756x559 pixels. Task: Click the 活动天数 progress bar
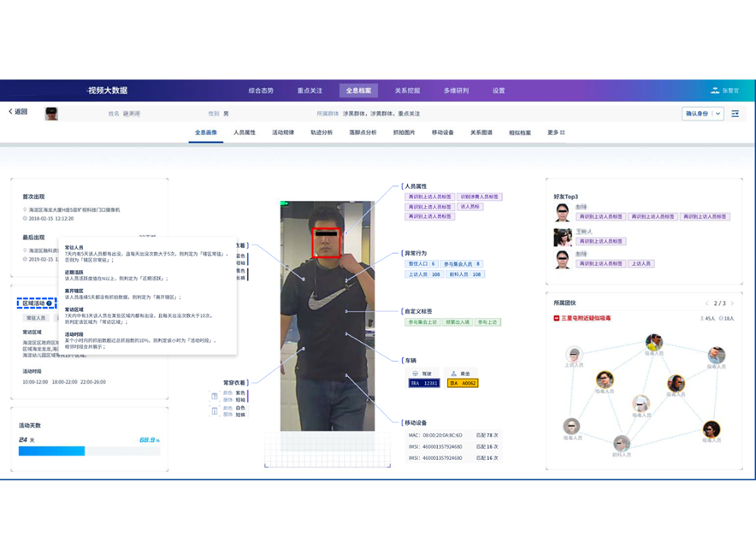(x=89, y=451)
